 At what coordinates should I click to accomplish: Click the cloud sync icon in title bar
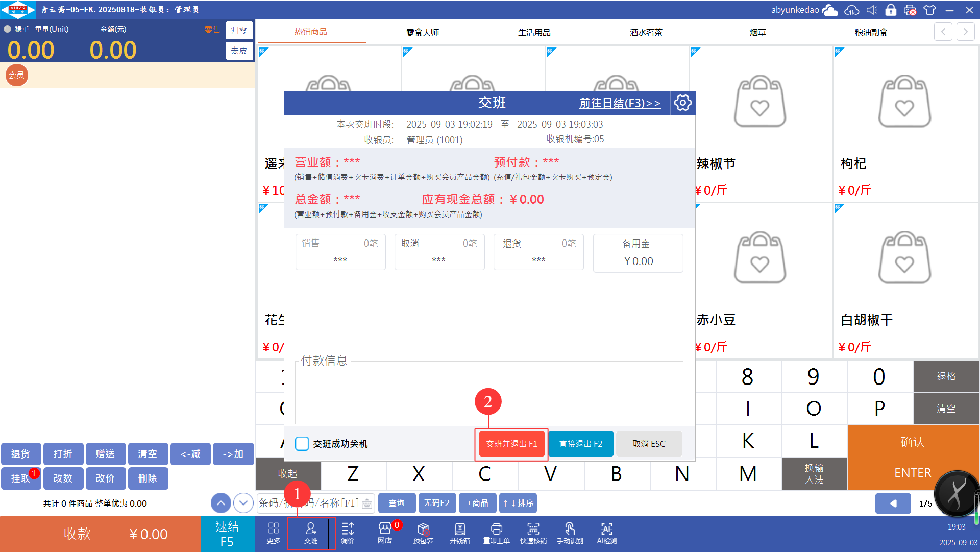(x=851, y=10)
